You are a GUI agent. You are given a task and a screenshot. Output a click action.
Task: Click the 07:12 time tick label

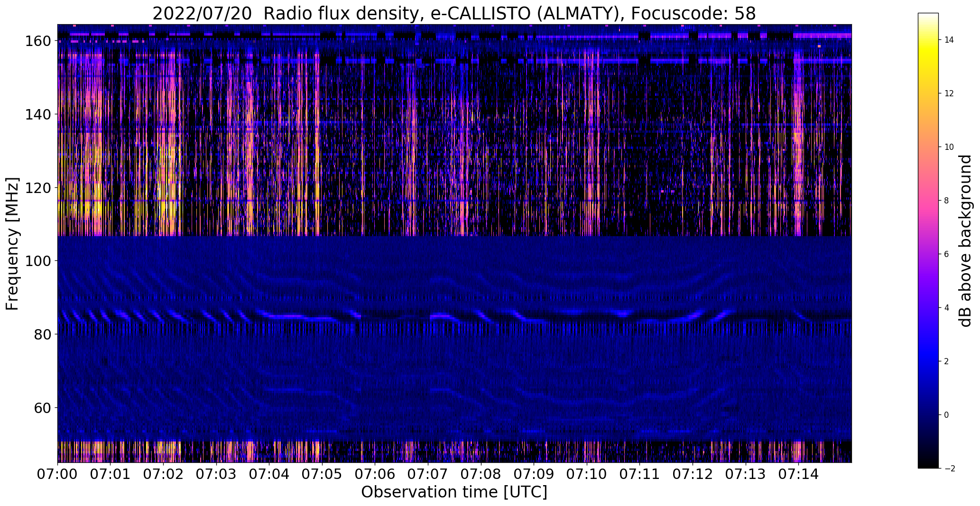693,474
